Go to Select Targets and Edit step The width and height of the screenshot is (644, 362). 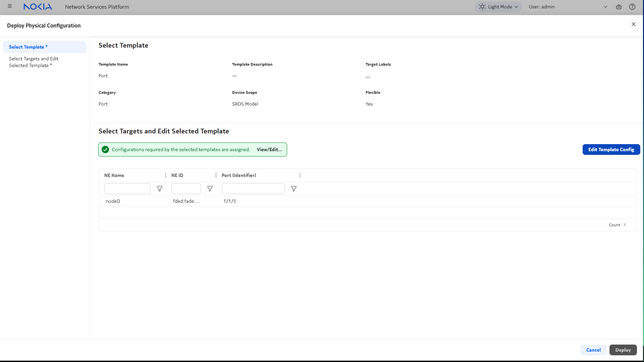(x=34, y=62)
